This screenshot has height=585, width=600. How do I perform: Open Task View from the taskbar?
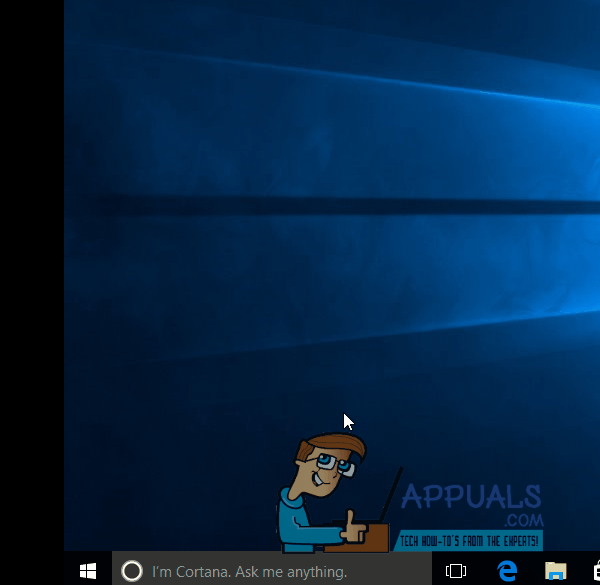pyautogui.click(x=456, y=571)
